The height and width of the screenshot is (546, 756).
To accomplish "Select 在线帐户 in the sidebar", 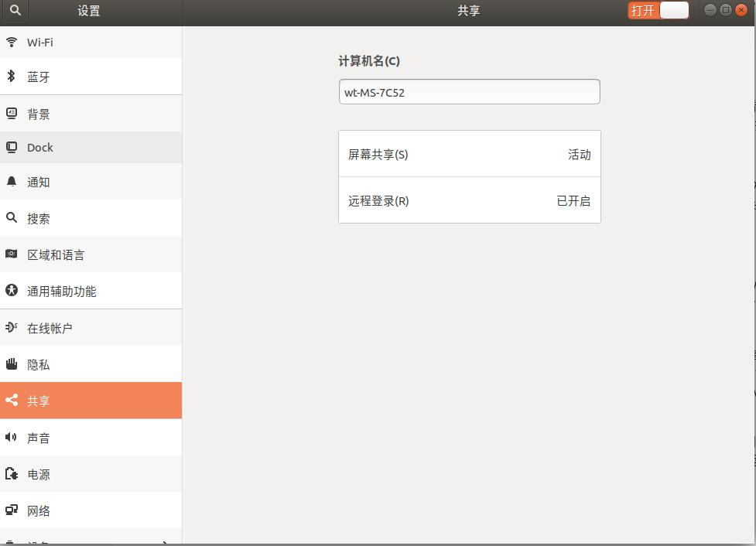I will coord(91,328).
